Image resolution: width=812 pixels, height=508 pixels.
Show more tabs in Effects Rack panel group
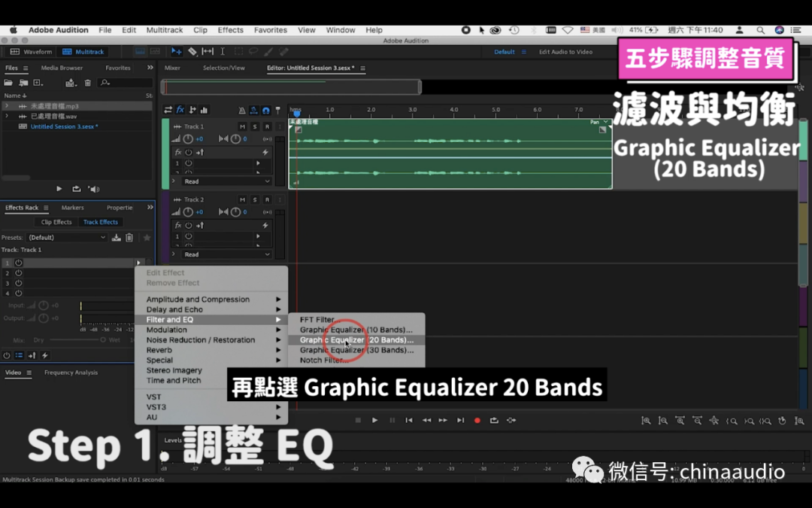point(150,208)
